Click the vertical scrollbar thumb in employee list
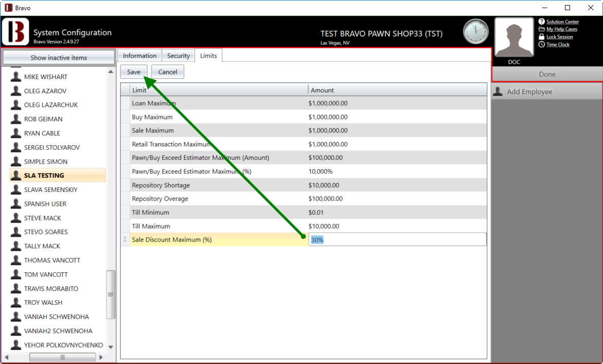 [x=111, y=294]
